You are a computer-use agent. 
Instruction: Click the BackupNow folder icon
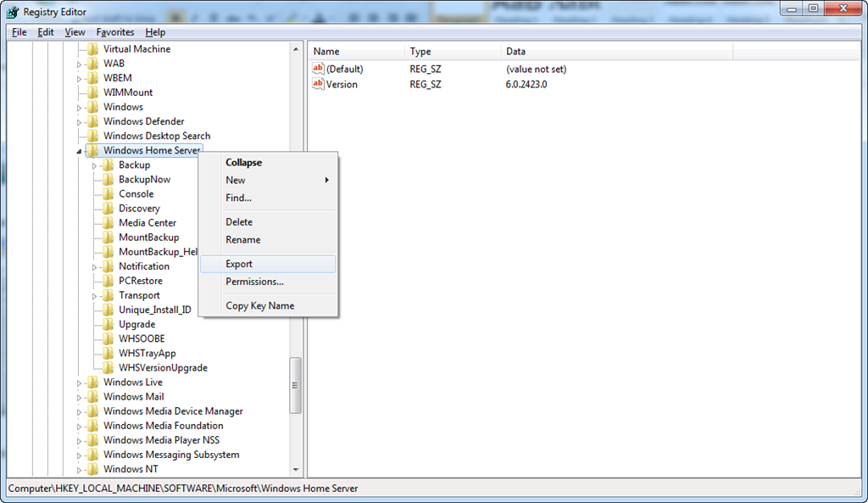pos(108,179)
